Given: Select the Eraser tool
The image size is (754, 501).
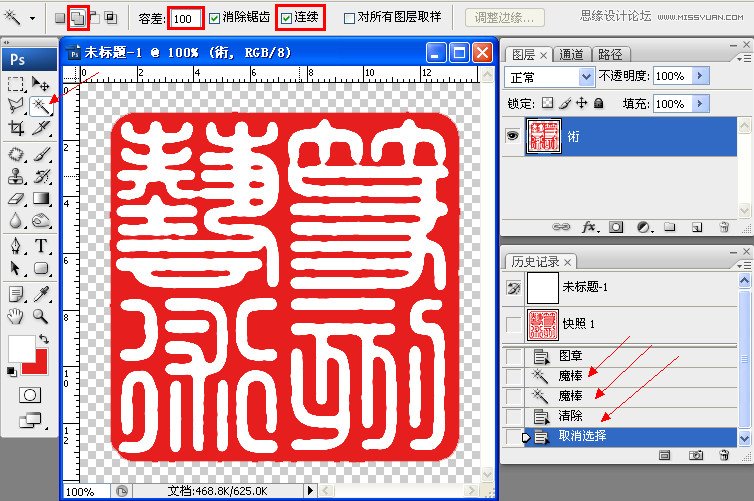Looking at the screenshot, I should (15, 199).
